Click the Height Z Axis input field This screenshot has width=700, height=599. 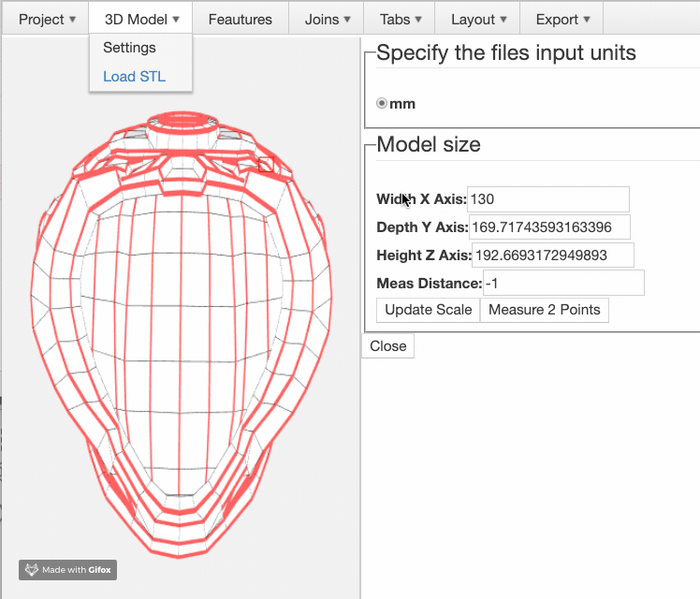553,256
